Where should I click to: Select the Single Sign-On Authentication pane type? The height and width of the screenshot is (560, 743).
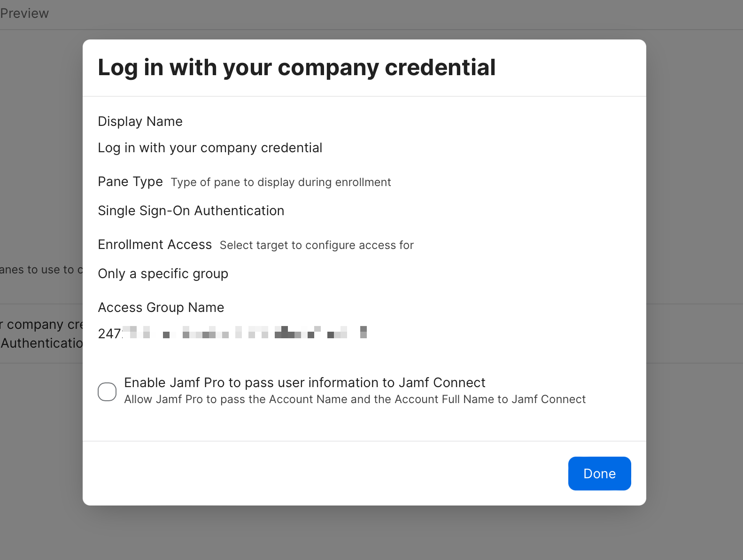(191, 211)
